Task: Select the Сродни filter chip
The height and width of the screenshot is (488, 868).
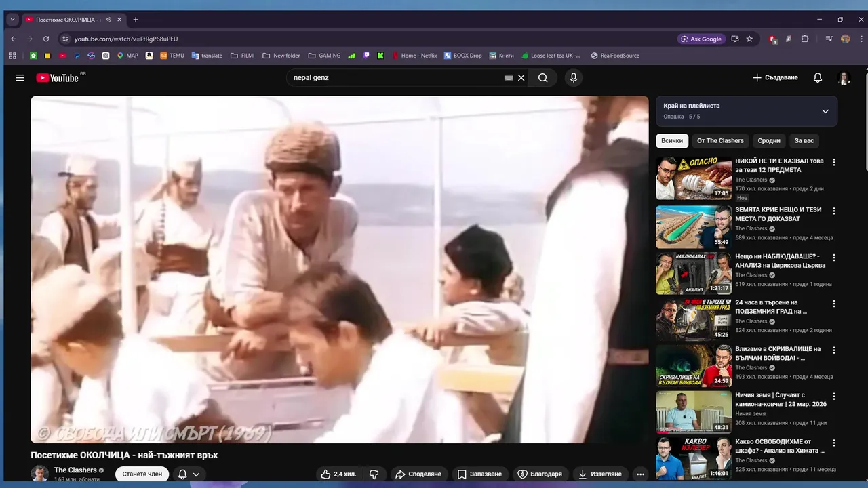Action: tap(769, 141)
